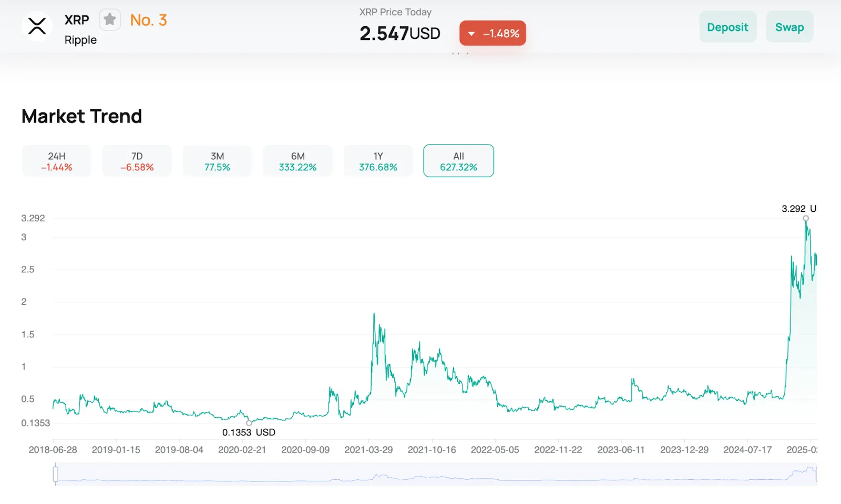This screenshot has width=841, height=504.
Task: Click the 2019-08-04 axis date
Action: click(179, 450)
